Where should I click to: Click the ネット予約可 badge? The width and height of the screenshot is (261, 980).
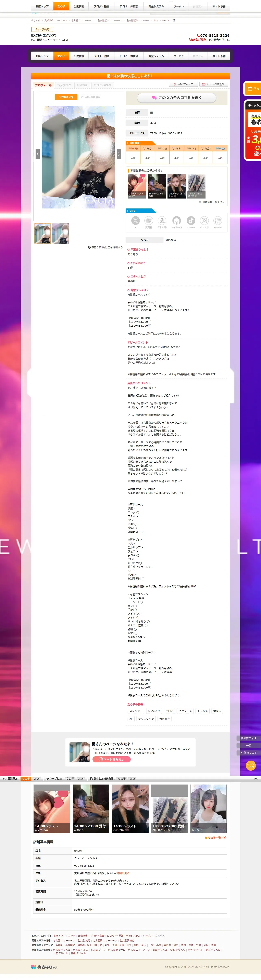click(42, 29)
